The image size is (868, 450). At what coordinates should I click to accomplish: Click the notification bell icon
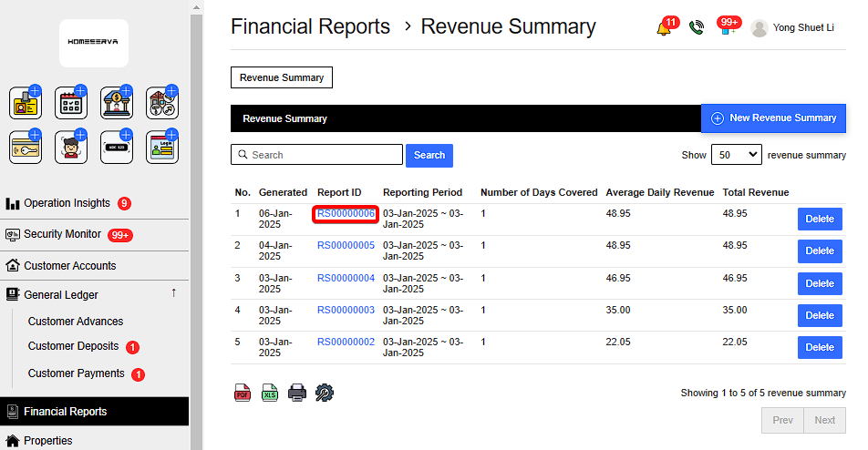(663, 28)
